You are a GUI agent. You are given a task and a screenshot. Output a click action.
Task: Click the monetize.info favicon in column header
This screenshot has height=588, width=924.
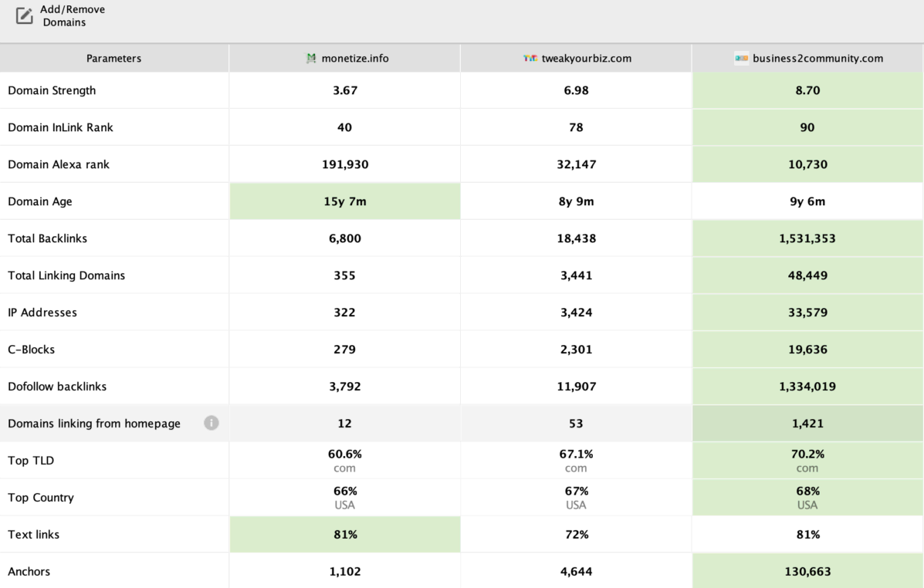click(x=311, y=59)
